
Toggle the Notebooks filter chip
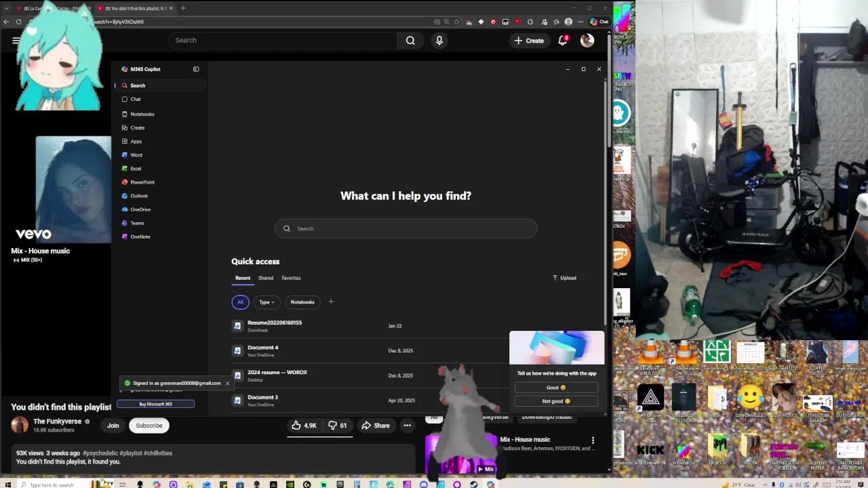tap(302, 302)
